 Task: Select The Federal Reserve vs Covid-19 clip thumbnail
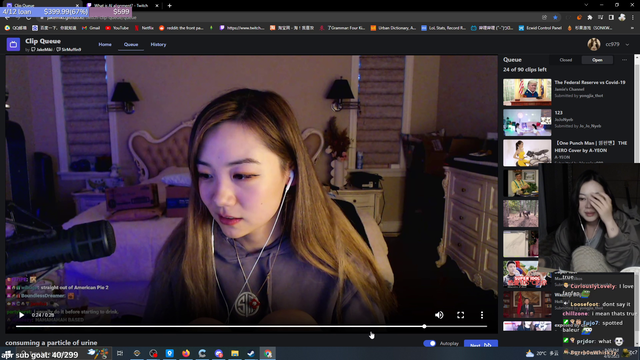point(527,92)
